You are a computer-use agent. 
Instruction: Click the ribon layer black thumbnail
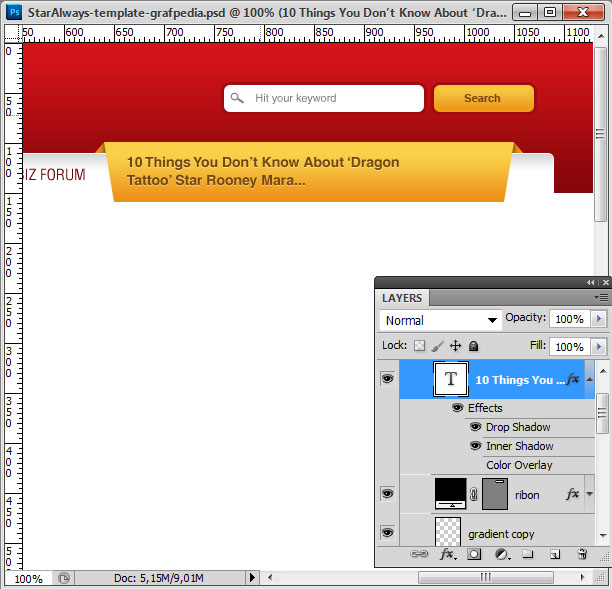[451, 494]
